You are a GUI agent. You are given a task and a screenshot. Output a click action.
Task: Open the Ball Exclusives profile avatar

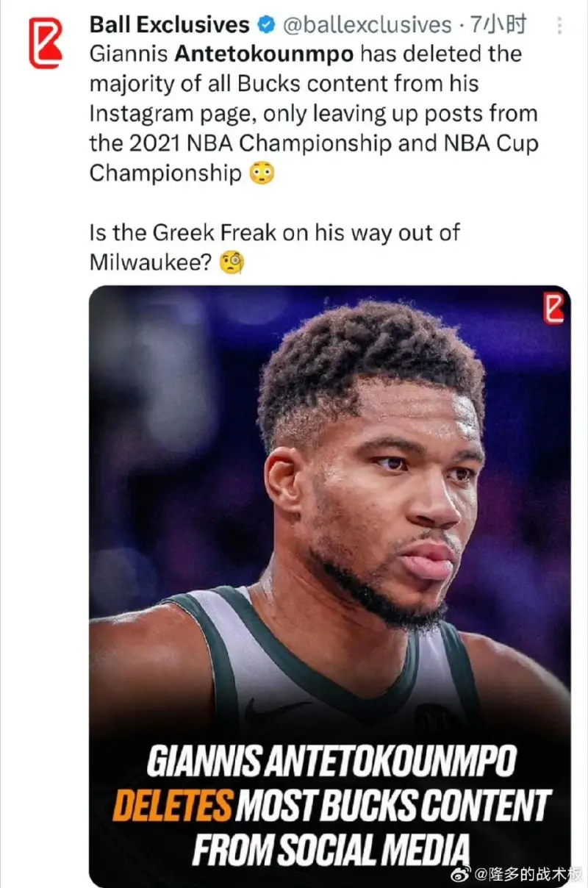pyautogui.click(x=45, y=44)
